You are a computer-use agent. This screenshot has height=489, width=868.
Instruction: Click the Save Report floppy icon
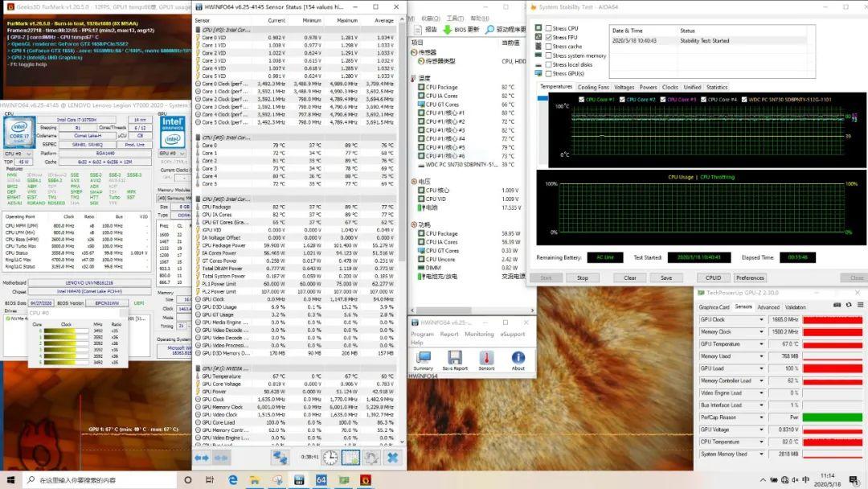point(455,358)
